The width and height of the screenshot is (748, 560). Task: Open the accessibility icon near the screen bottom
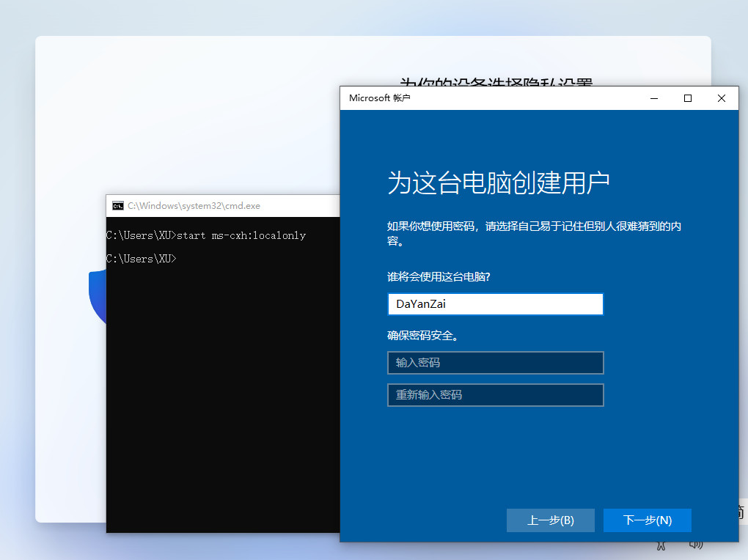[660, 544]
